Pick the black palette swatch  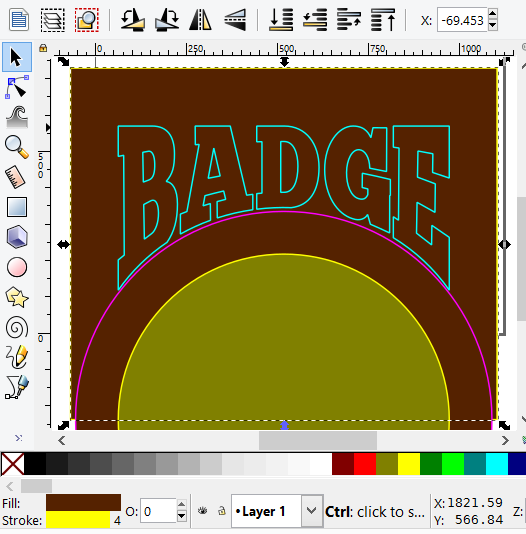coord(35,464)
